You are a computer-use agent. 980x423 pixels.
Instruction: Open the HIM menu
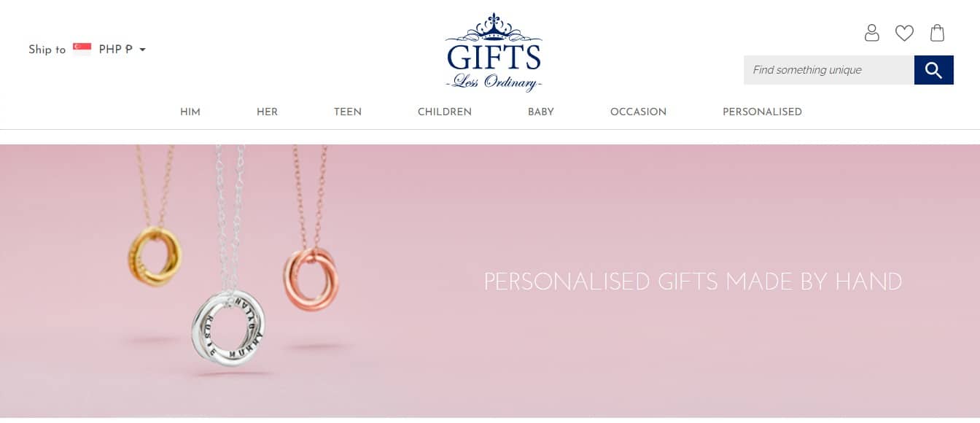click(190, 112)
